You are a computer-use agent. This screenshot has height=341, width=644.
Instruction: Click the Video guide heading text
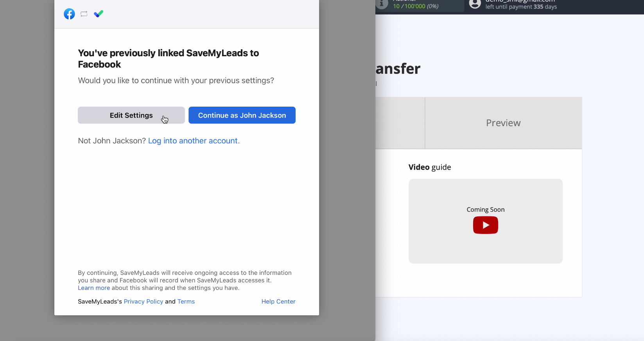(x=430, y=167)
